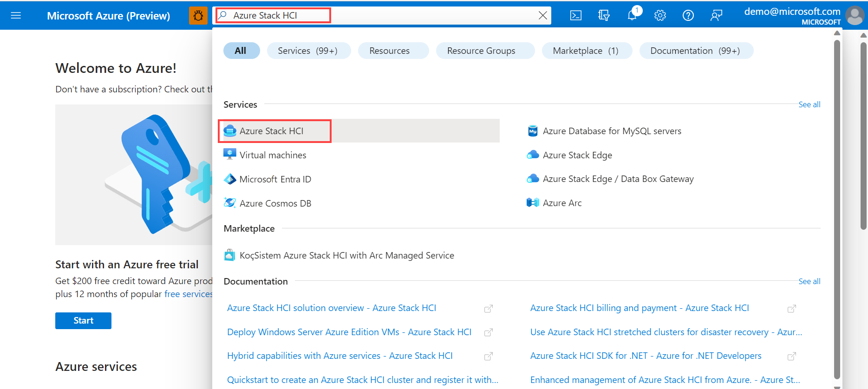Open the Directories and subscriptions filter icon
868x389 pixels.
coord(604,15)
